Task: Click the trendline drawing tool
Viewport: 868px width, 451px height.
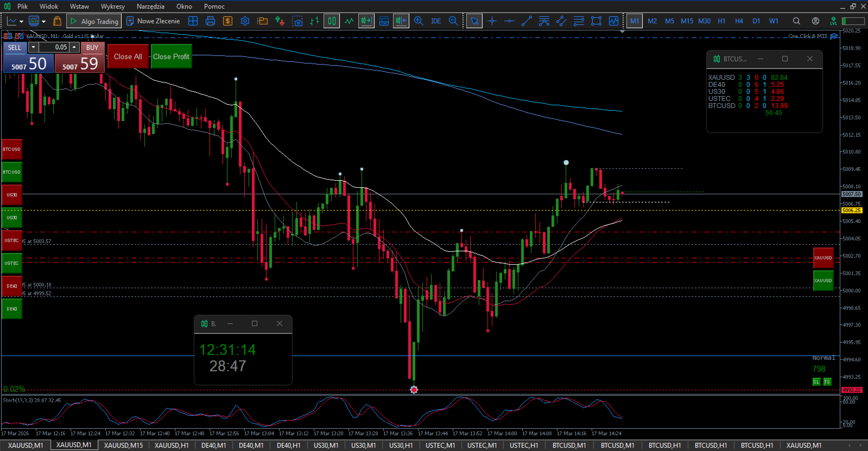Action: click(527, 21)
